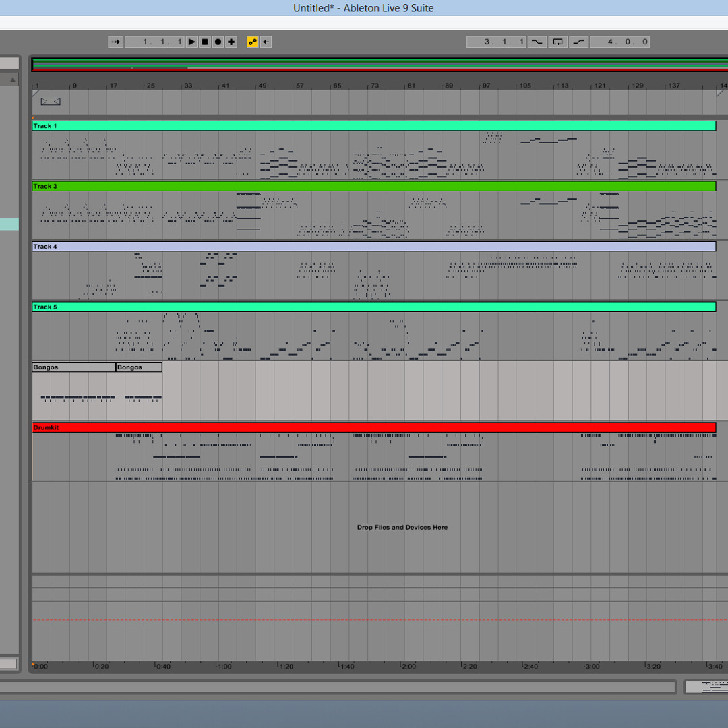Toggle the Loop switch in the transport

click(x=557, y=42)
